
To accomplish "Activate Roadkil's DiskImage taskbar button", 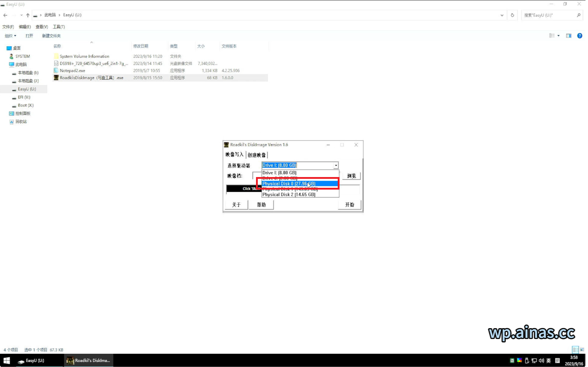I will pos(89,361).
